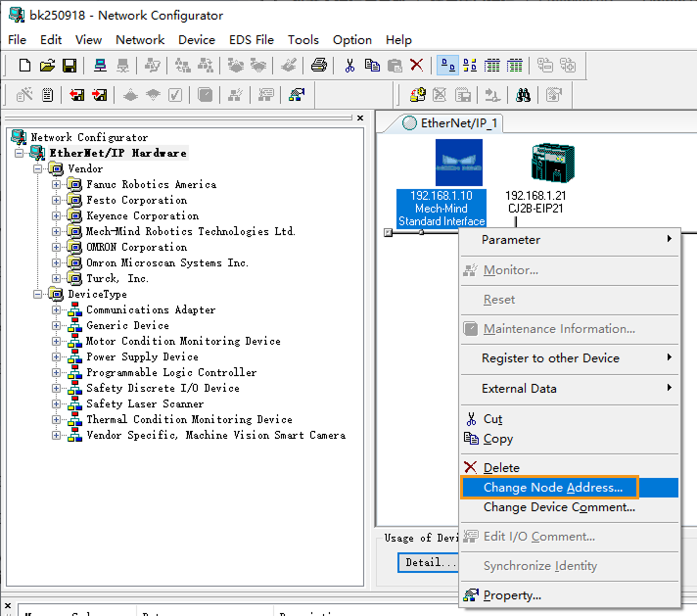The height and width of the screenshot is (616, 697).
Task: Click the Cut scissors toolbar icon
Action: click(349, 66)
